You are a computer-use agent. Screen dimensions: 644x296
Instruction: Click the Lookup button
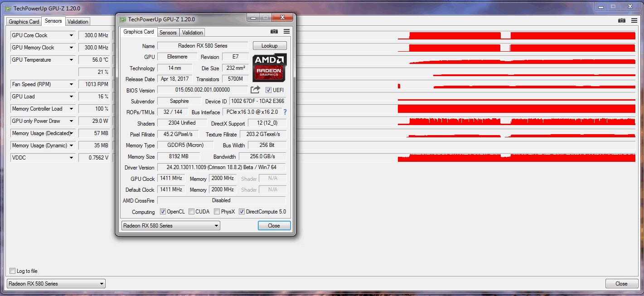[270, 46]
